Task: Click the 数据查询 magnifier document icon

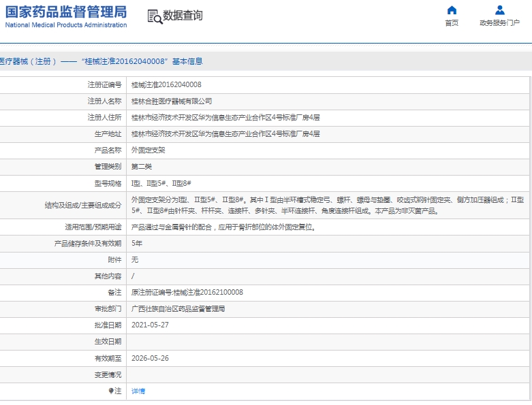Action: pyautogui.click(x=155, y=16)
